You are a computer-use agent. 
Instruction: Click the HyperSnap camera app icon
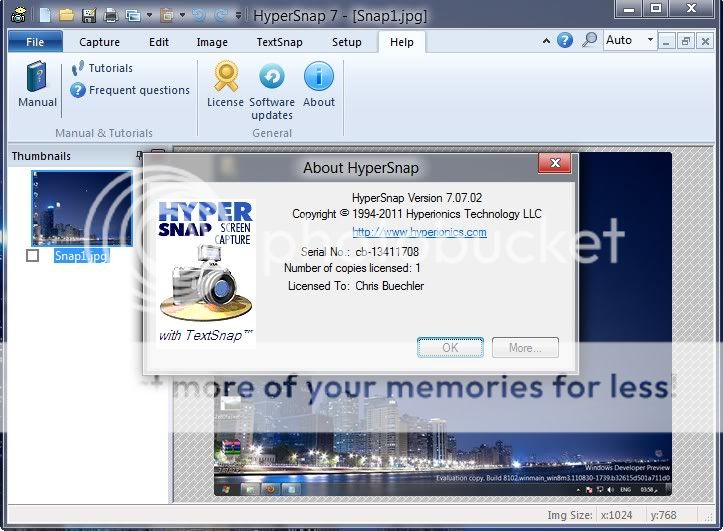point(18,16)
